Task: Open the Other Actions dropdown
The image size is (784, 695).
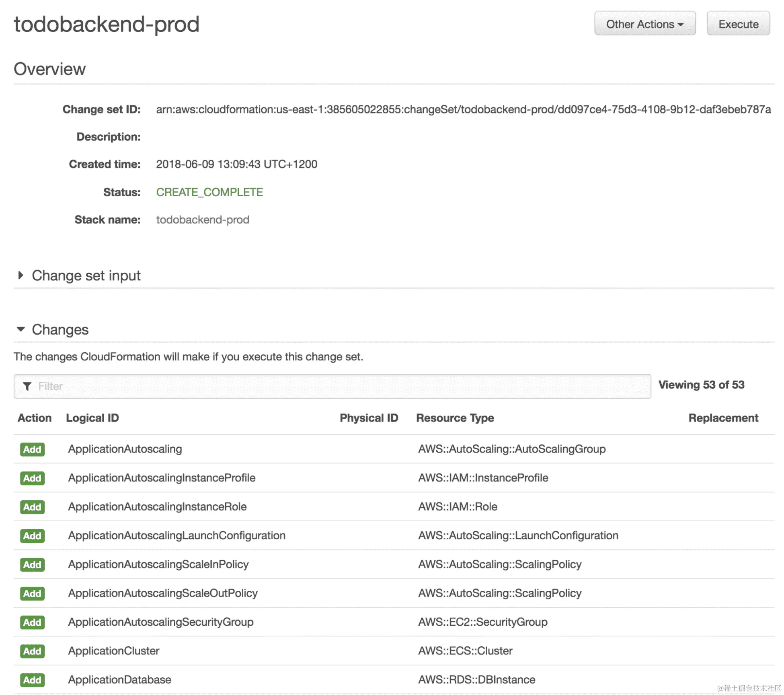Action: coord(644,24)
